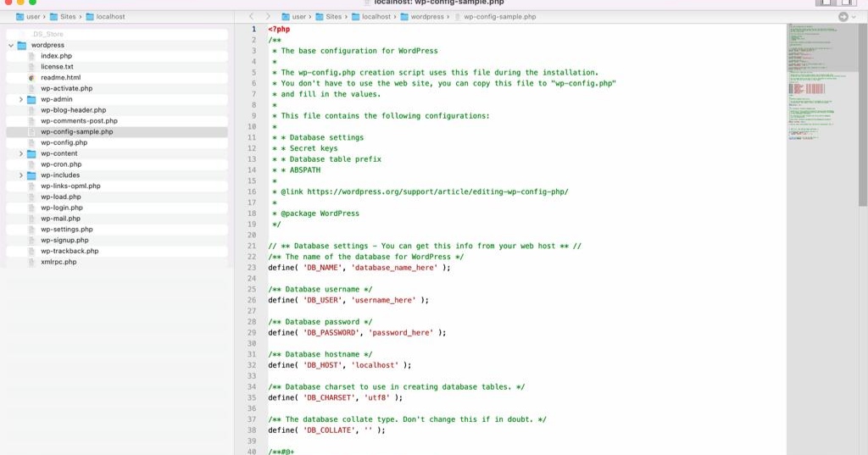Image resolution: width=868 pixels, height=455 pixels.
Task: Click the license.txt document icon
Action: pos(31,66)
